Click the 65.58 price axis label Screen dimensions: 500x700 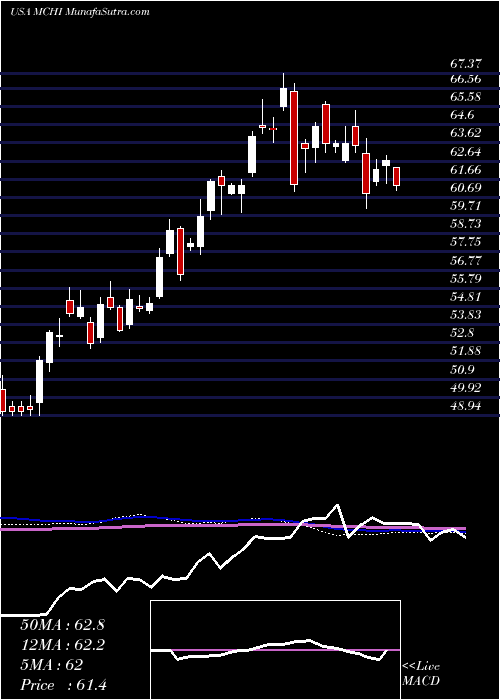pyautogui.click(x=466, y=97)
